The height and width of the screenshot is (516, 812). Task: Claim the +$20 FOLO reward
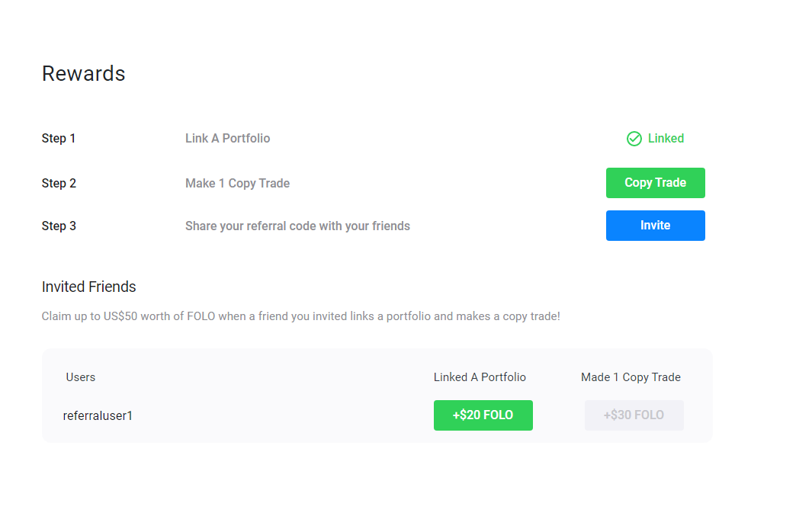[483, 415]
